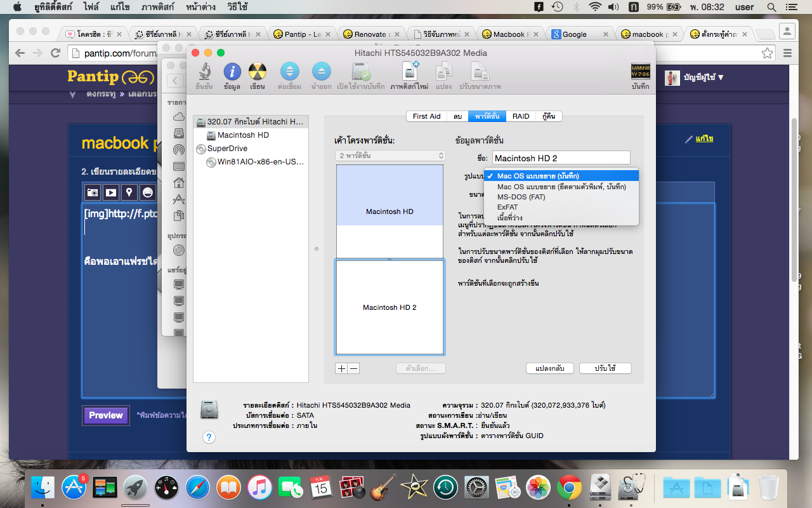The image size is (812, 508).
Task: Click the help question mark button
Action: pyautogui.click(x=209, y=437)
